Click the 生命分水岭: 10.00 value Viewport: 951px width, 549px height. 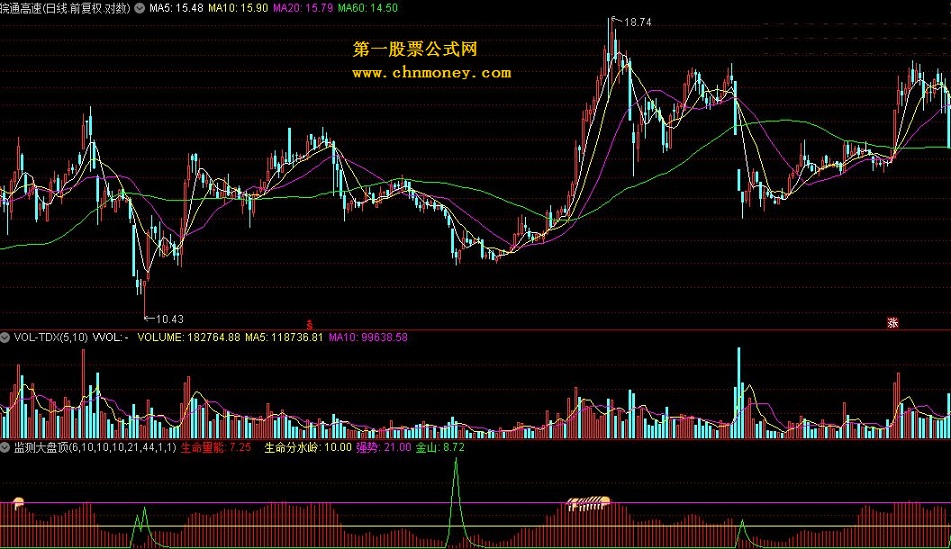(308, 448)
